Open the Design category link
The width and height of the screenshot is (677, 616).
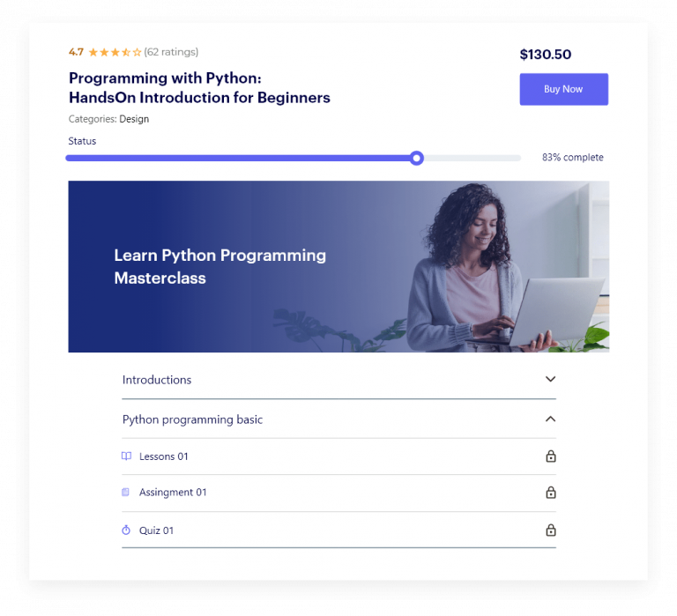click(134, 119)
